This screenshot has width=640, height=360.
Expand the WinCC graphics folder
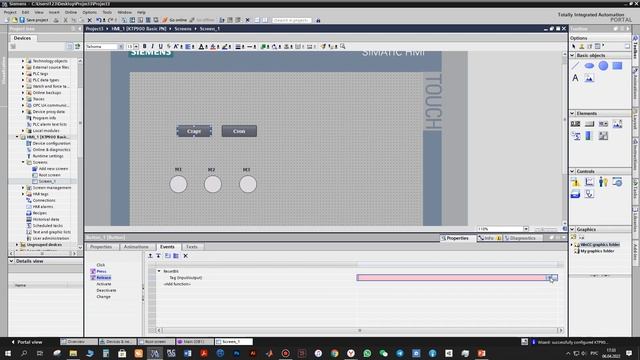tap(572, 244)
